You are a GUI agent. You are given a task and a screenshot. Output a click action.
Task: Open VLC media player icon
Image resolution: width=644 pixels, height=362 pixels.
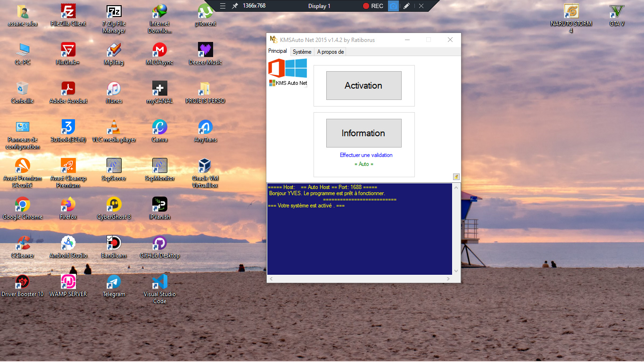(114, 132)
